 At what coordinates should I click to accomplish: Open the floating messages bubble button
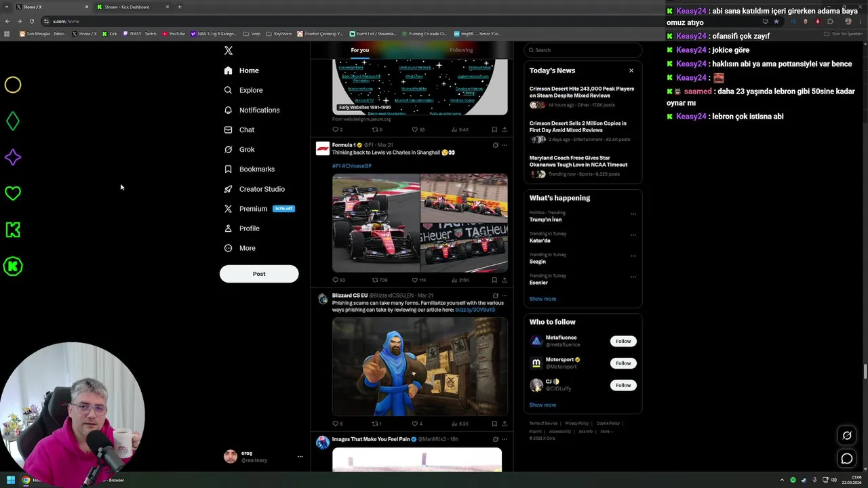click(847, 459)
